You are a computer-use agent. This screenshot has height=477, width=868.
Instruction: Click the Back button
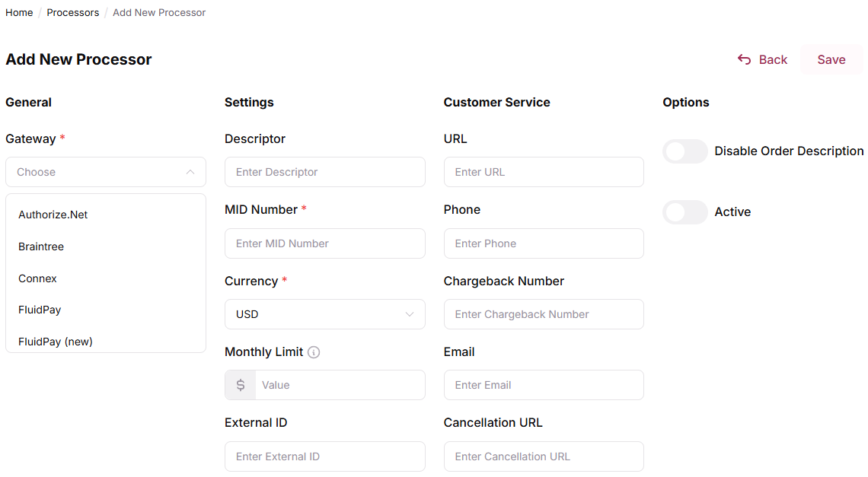tap(762, 60)
